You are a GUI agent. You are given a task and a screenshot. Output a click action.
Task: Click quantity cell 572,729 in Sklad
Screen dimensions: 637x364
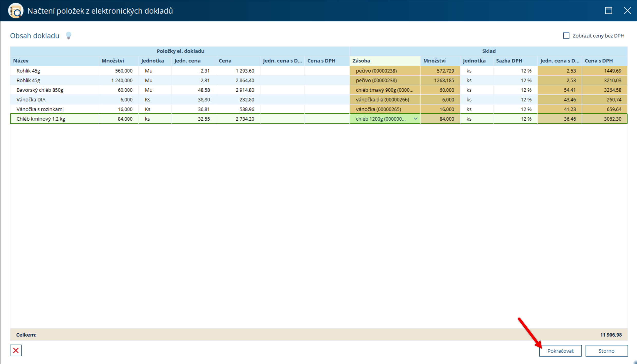(445, 71)
